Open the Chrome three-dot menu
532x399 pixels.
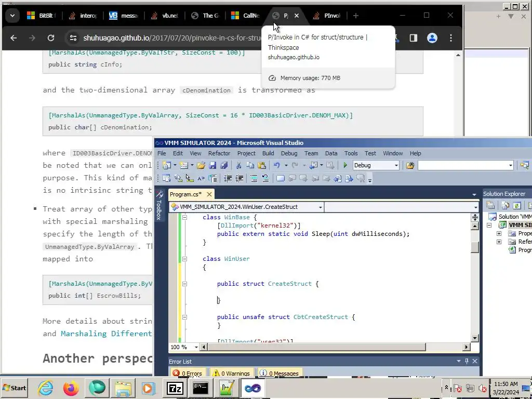click(450, 38)
